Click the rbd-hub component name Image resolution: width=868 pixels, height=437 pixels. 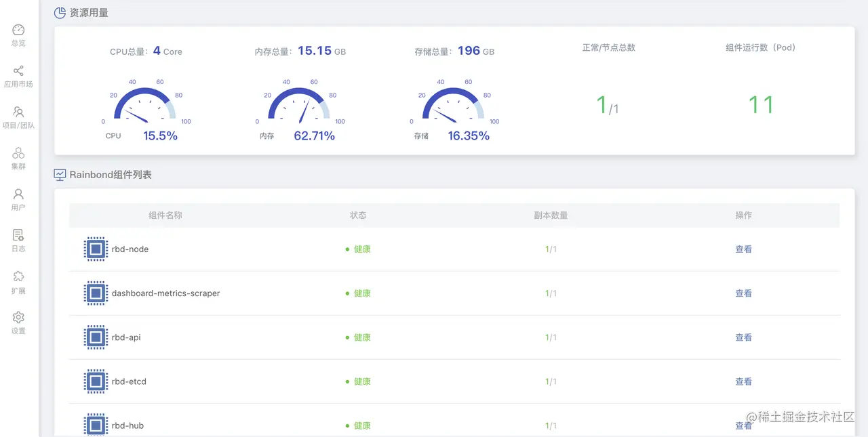(127, 425)
